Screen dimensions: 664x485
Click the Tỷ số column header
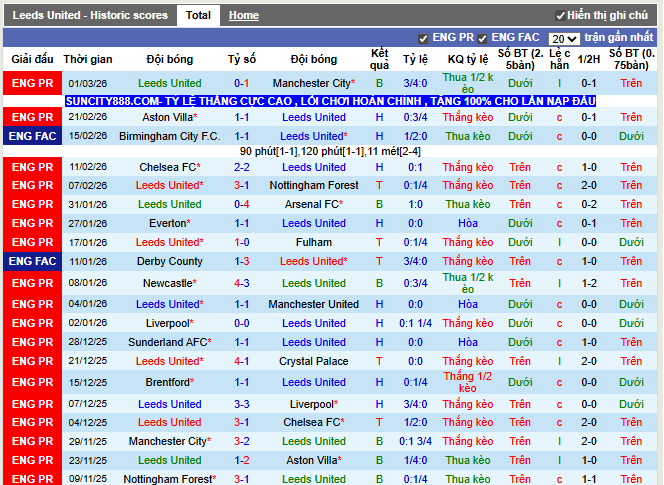pyautogui.click(x=242, y=59)
